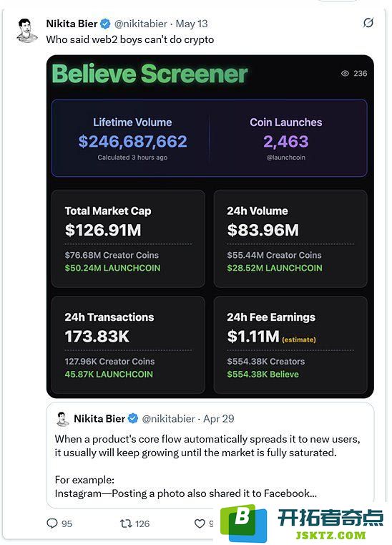Viewport: 392px width, 545px height.
Task: Click the verified badge in the quoted tweet
Action: pyautogui.click(x=133, y=418)
